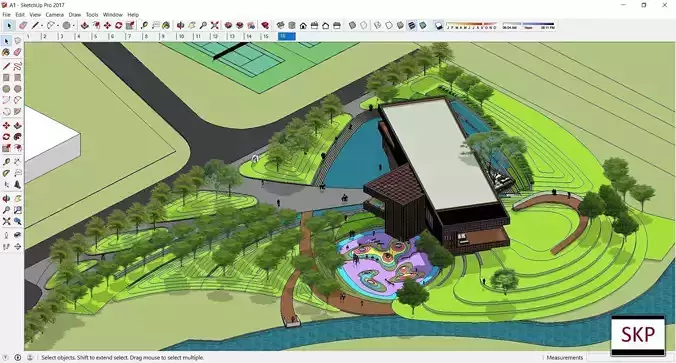The height and width of the screenshot is (363, 676).
Task: Open the Tools menu
Action: (x=92, y=15)
